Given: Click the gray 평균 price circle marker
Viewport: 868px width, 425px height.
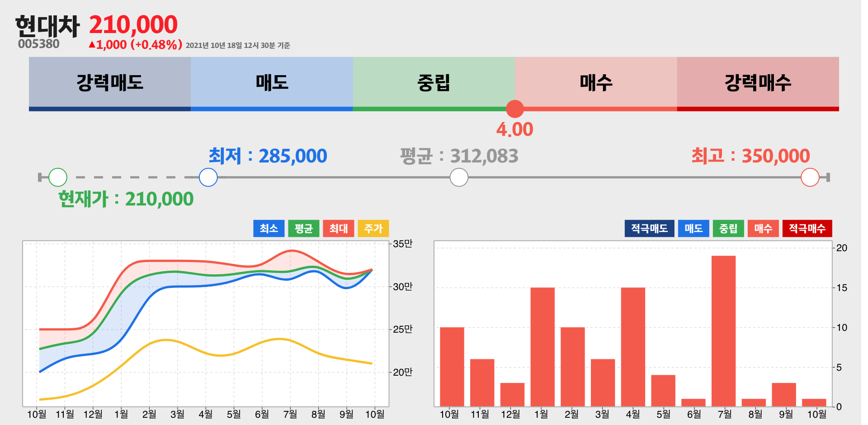Looking at the screenshot, I should click(x=459, y=177).
